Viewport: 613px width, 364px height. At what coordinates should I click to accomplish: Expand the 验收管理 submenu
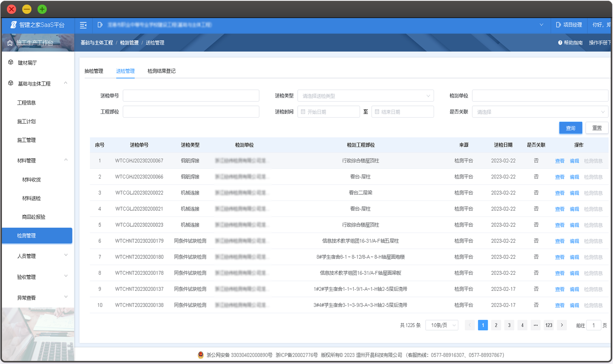tap(66, 276)
